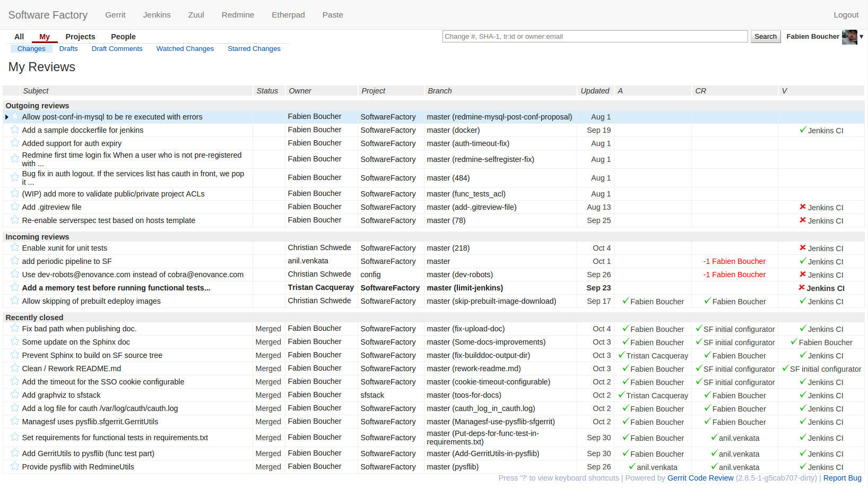
Task: Click star icon beside 'Provide pysflib with RedmineUtils'
Action: (15, 466)
